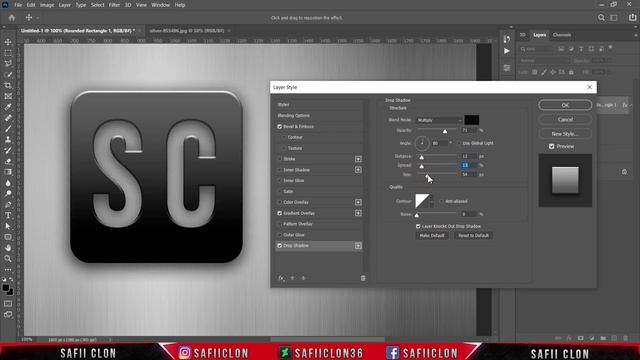Select the Pen tool
This screenshot has height=360, width=640.
pyautogui.click(x=8, y=204)
